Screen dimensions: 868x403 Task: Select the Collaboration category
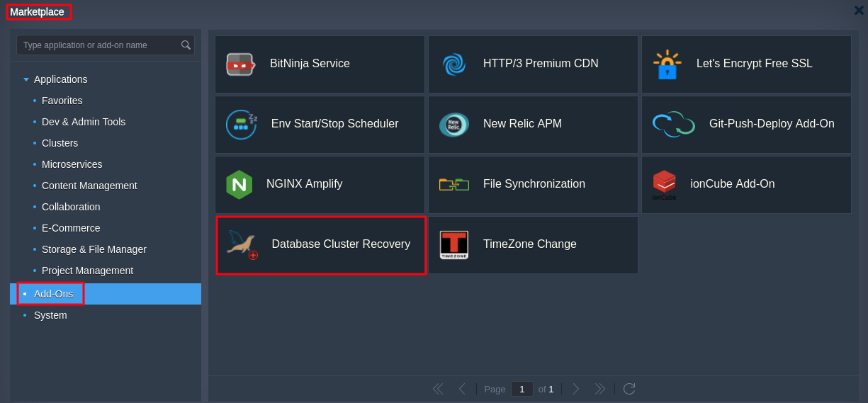(x=71, y=207)
